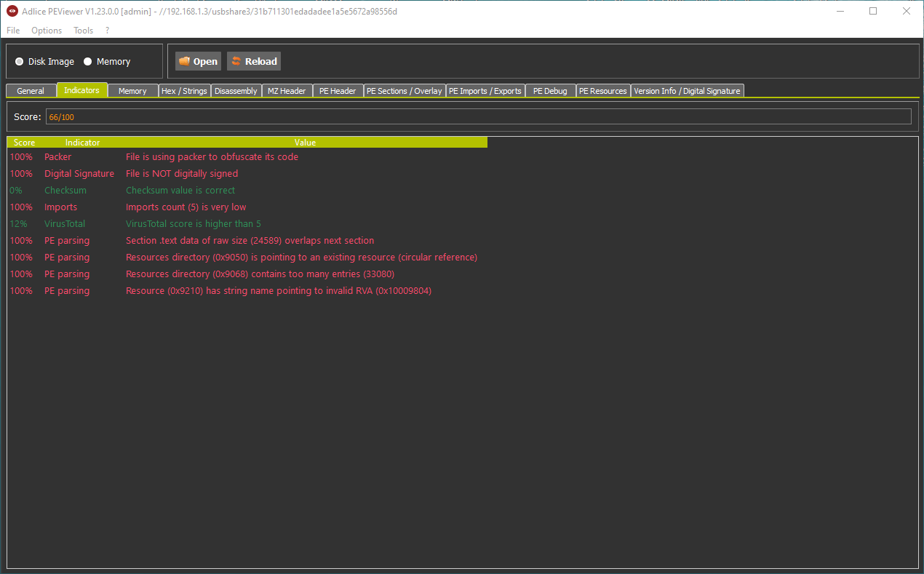Go to the Disassembly tab
Image resolution: width=924 pixels, height=574 pixels.
(236, 91)
